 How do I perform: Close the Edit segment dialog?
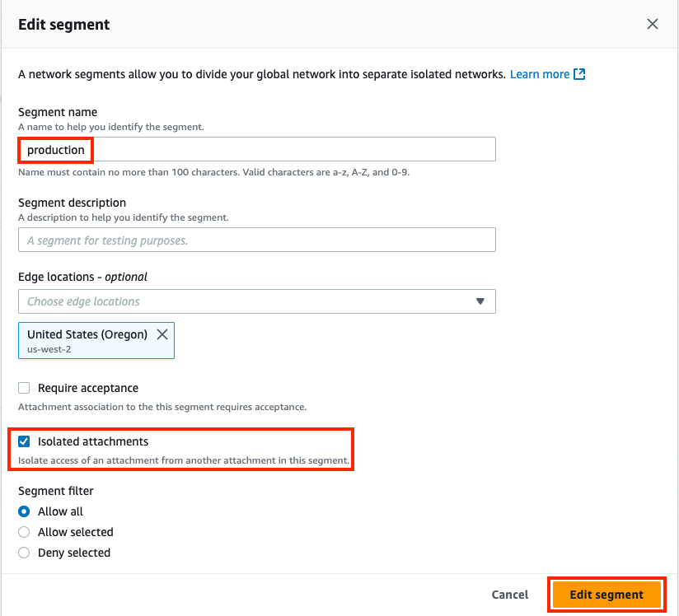652,24
